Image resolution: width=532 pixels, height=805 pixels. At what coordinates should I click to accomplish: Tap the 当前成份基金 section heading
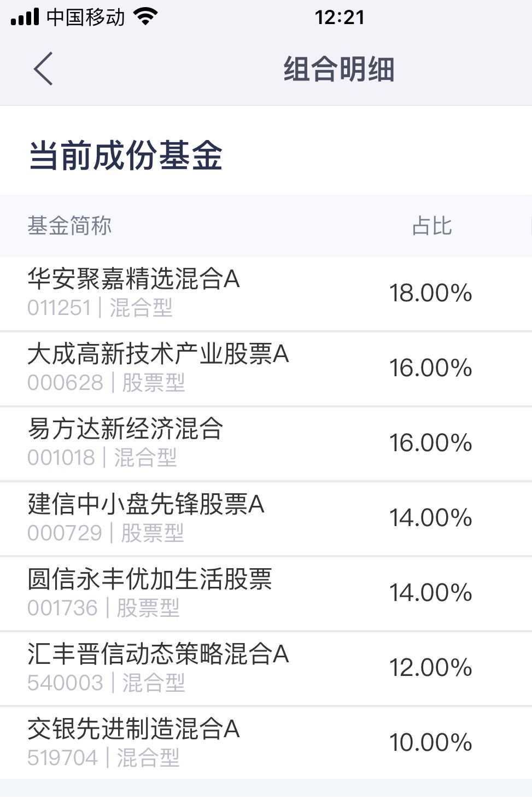click(125, 155)
